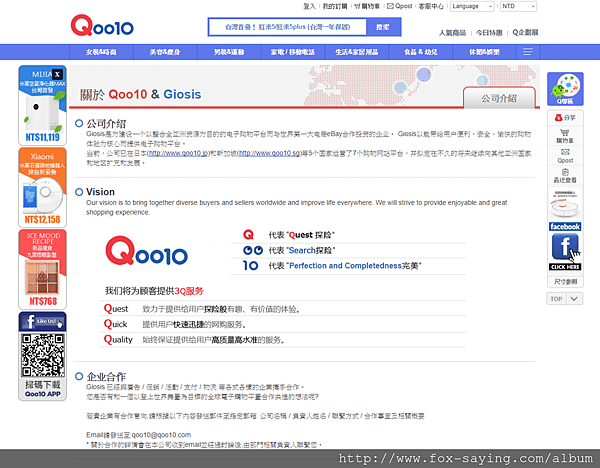Click the red Q letter icon beside Quest
This screenshot has height=468, width=600.
tap(248, 235)
